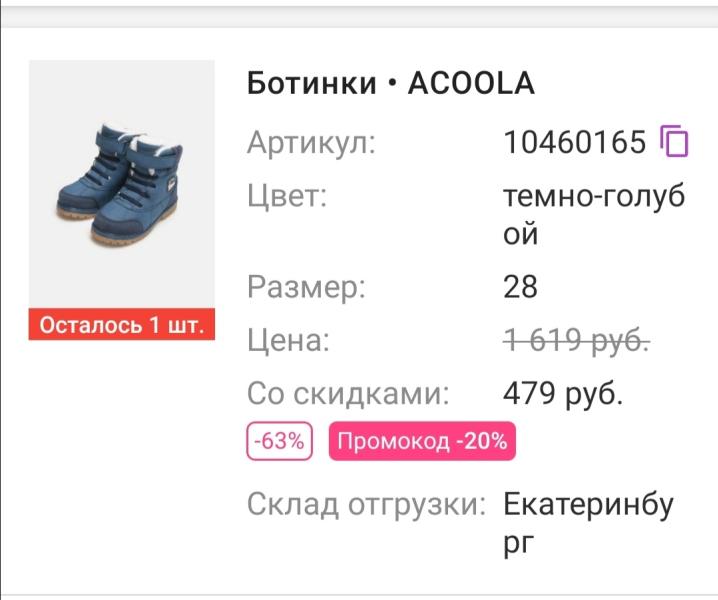Click the crossed-out price 1 619 руб.

coord(575,341)
